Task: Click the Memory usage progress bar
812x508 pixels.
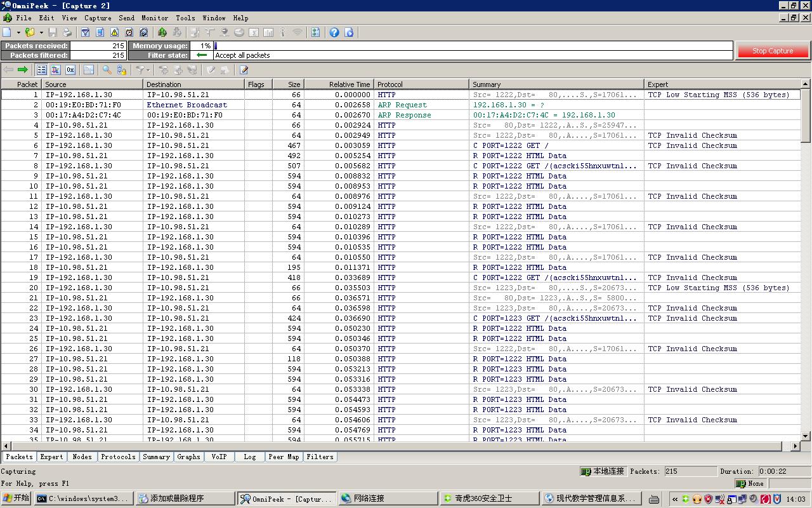Action: tap(473, 46)
